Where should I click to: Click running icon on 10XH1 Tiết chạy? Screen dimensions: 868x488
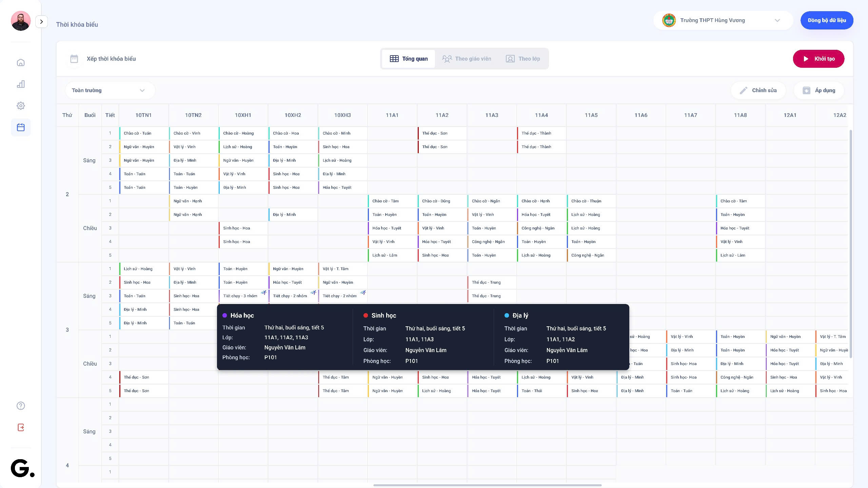(263, 292)
